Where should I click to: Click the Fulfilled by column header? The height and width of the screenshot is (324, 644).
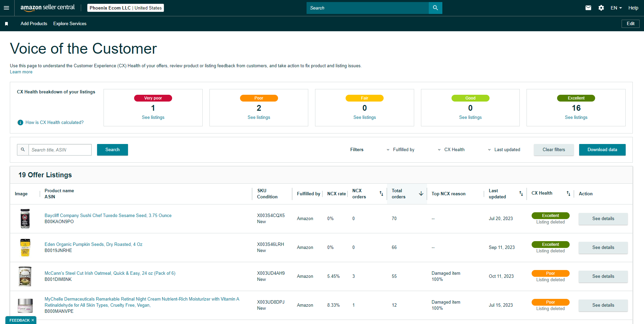point(309,194)
